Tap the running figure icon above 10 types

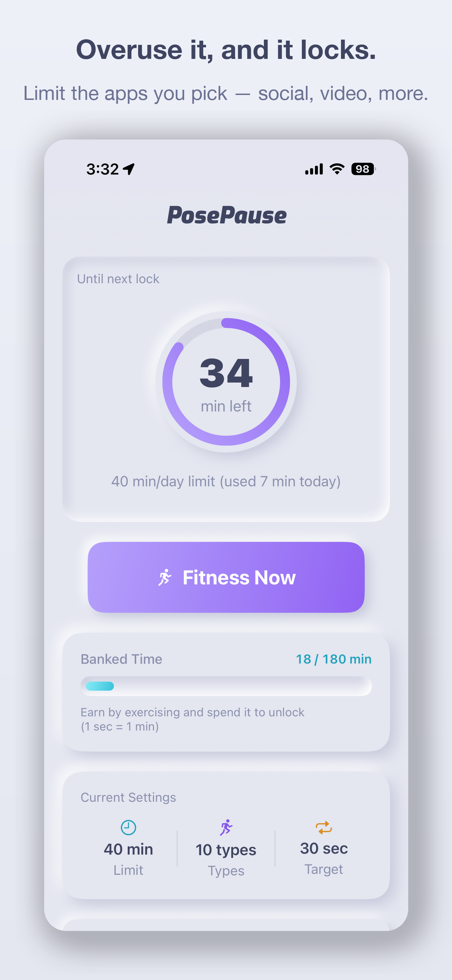pos(226,828)
